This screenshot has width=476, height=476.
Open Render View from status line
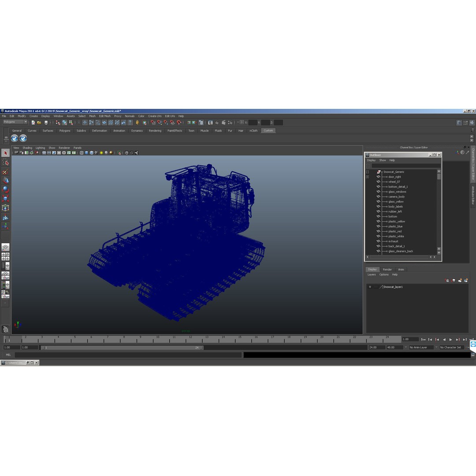(210, 123)
